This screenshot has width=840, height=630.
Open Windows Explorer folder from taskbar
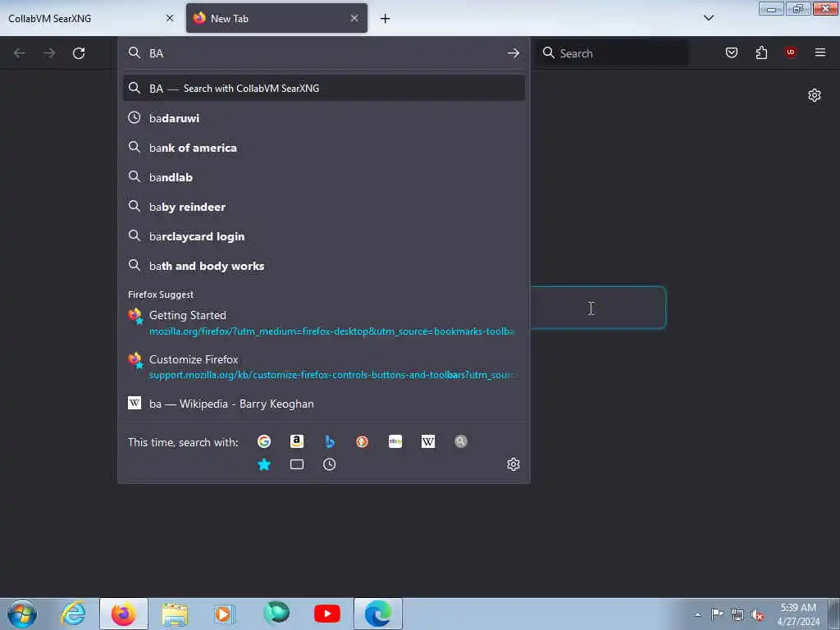(175, 614)
